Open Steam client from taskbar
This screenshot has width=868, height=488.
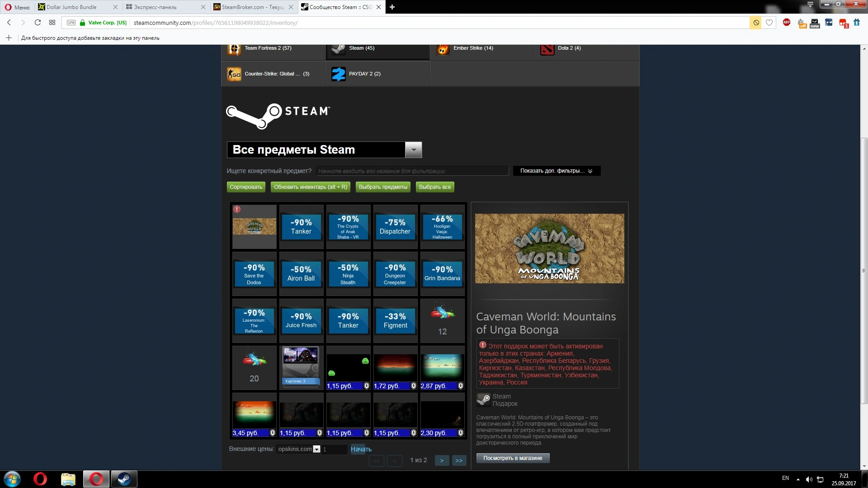click(x=124, y=479)
